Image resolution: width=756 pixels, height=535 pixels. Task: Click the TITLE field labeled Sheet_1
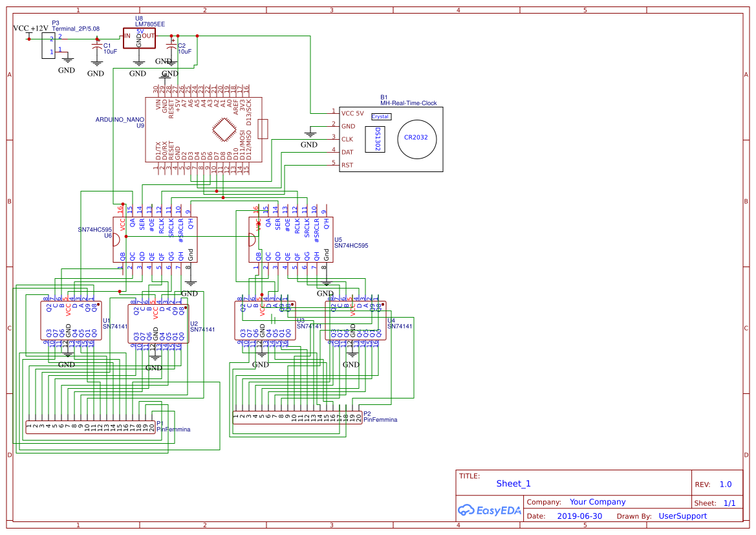(x=512, y=483)
